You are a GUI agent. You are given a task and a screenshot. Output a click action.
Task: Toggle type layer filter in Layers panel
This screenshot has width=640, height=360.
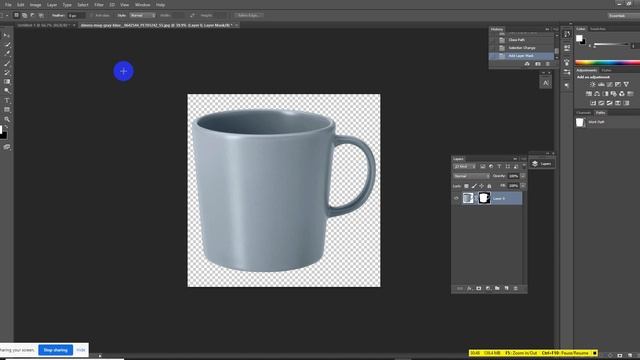(x=499, y=167)
